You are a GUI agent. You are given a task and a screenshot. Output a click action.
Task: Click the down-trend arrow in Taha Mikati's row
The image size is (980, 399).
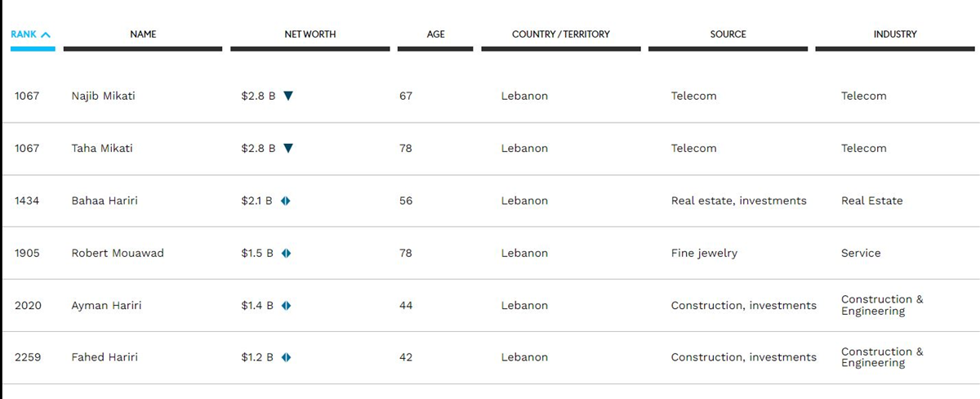click(287, 148)
